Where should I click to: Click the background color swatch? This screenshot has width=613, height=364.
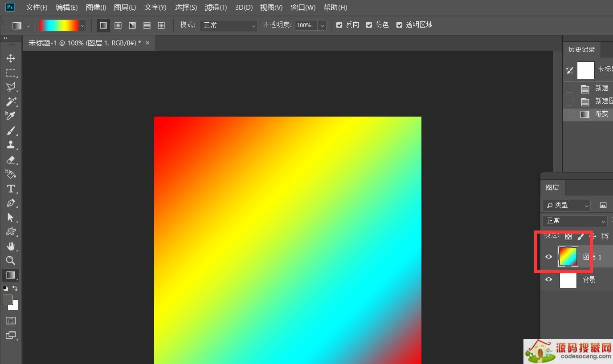pyautogui.click(x=16, y=307)
